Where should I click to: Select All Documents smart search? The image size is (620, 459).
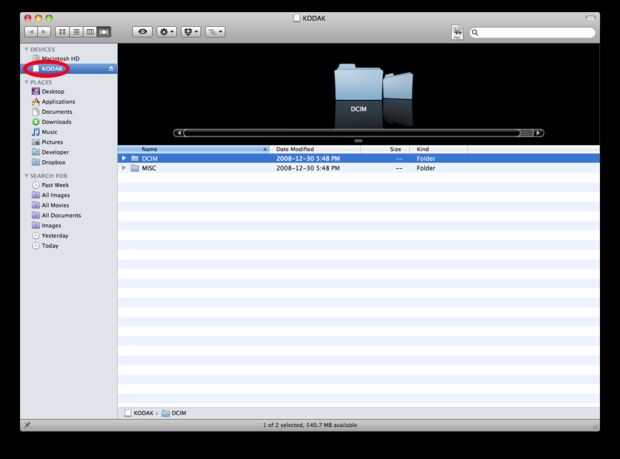click(x=57, y=215)
